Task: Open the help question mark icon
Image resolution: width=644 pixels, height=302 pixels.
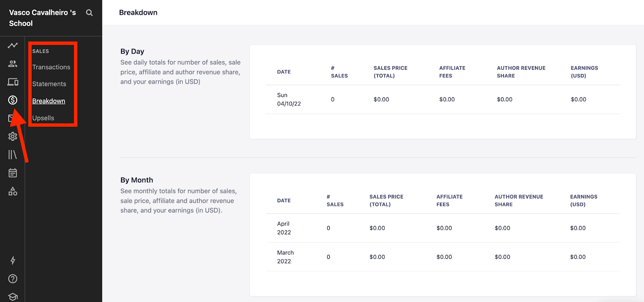Action: [12, 279]
